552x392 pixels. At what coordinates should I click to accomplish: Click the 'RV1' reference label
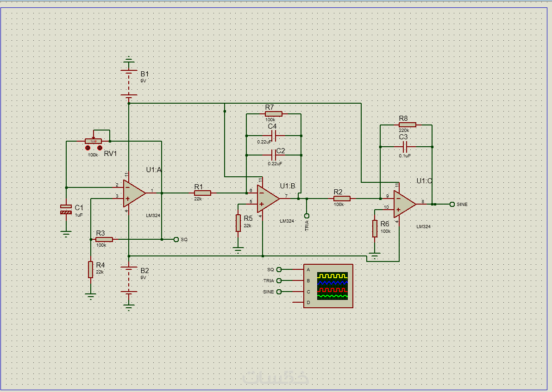click(110, 154)
